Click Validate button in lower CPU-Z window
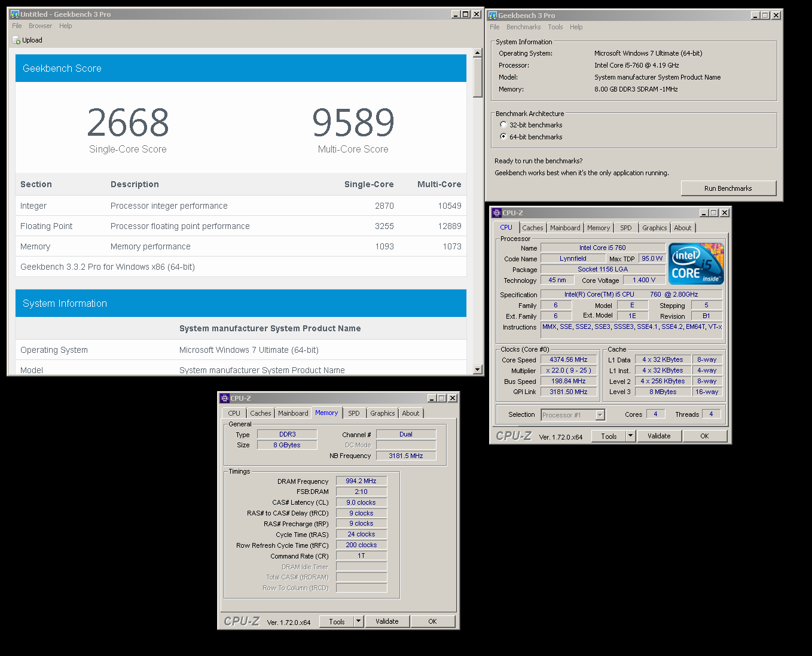The height and width of the screenshot is (656, 812). point(387,621)
